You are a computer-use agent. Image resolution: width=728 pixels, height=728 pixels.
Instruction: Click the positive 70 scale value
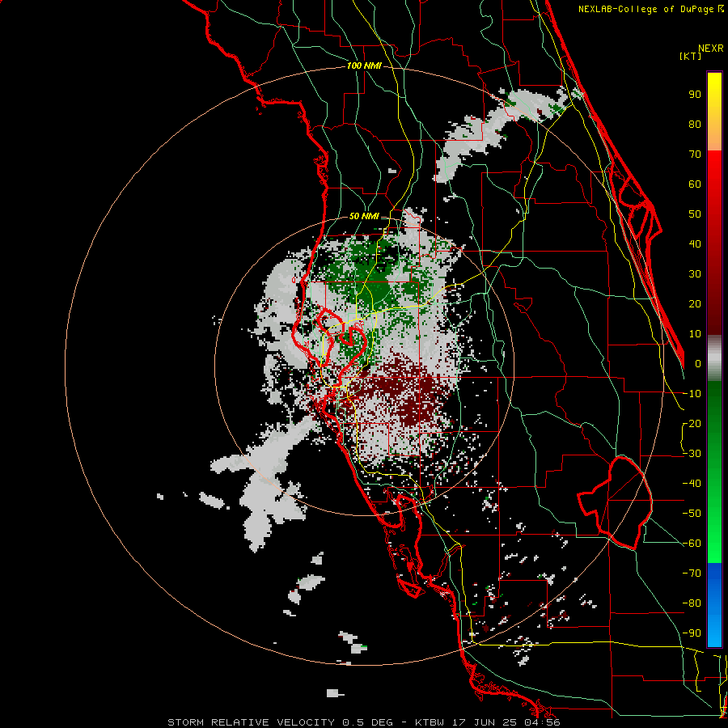(695, 154)
